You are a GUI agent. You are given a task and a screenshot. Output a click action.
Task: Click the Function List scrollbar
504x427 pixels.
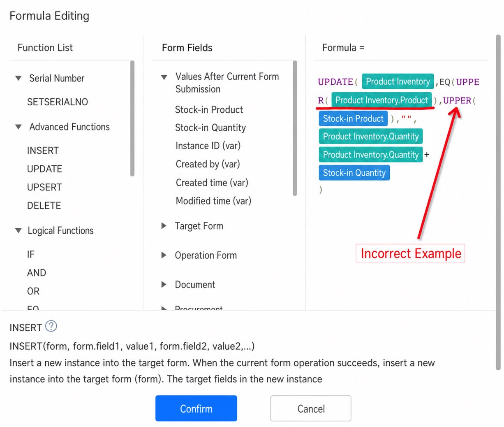(132, 118)
